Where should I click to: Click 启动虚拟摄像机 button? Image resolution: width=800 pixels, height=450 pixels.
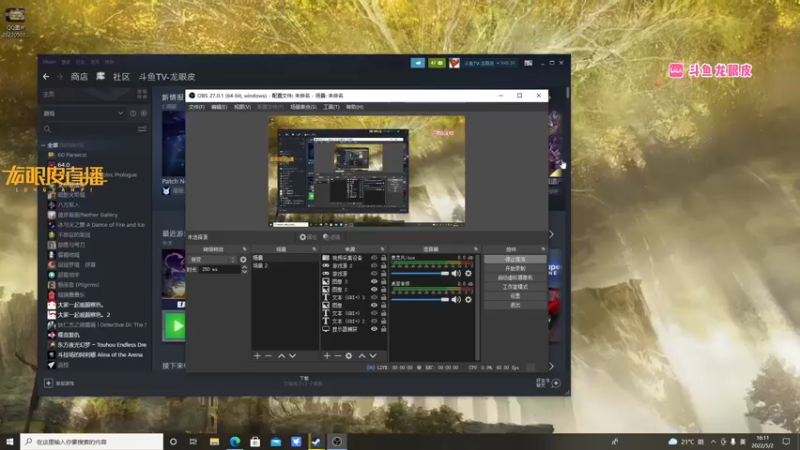pyautogui.click(x=515, y=278)
